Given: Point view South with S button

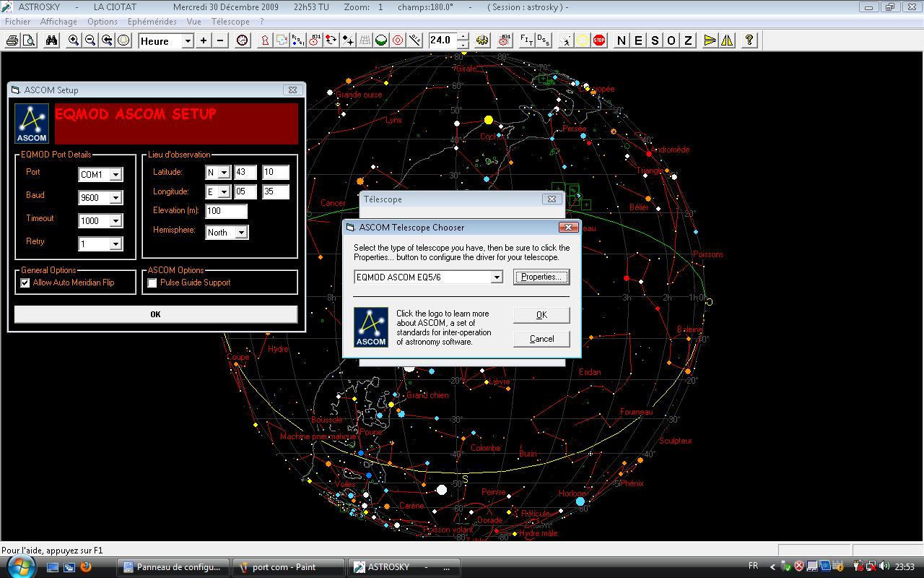Looking at the screenshot, I should click(655, 40).
